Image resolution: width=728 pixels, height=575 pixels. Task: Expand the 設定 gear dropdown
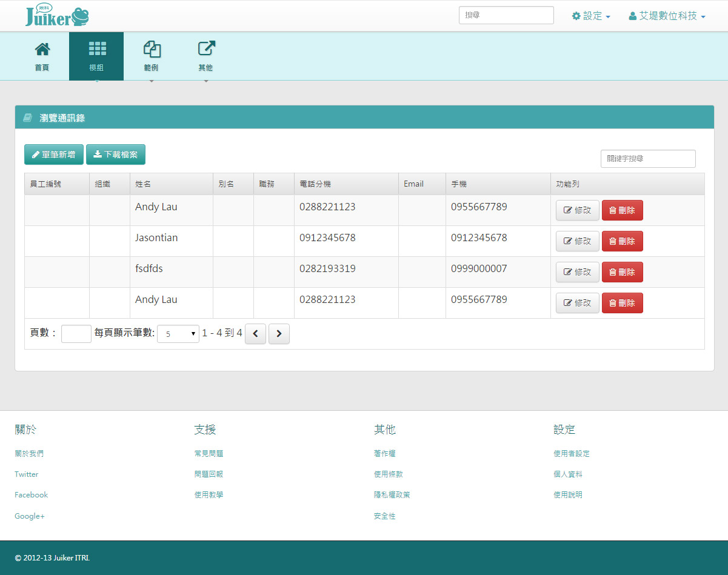[x=591, y=16]
